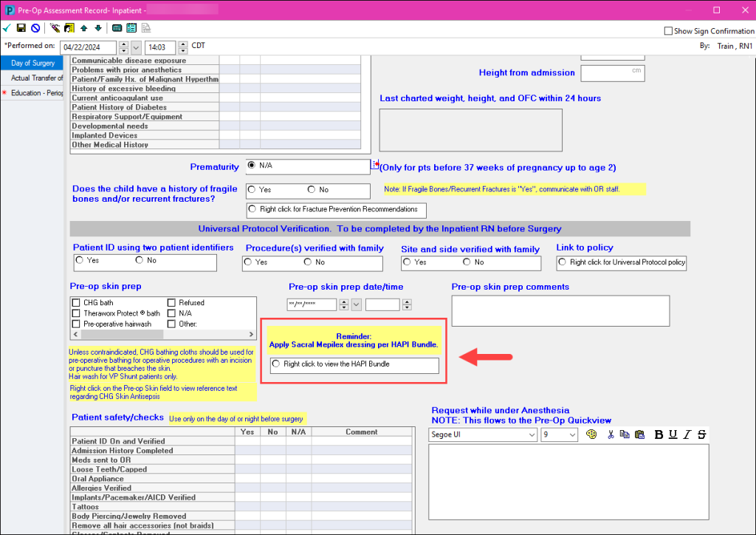Open the font size 9 dropdown
Image resolution: width=756 pixels, height=535 pixels.
tap(572, 435)
